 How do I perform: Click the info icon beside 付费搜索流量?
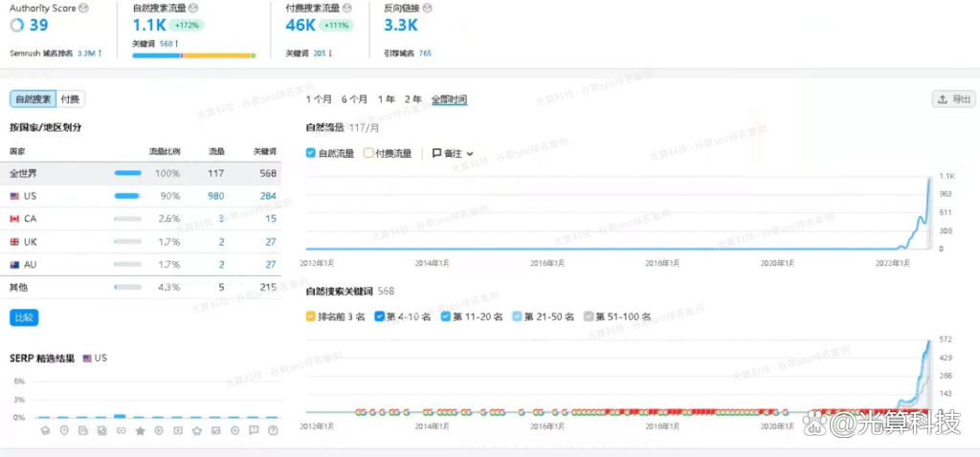pyautogui.click(x=346, y=9)
